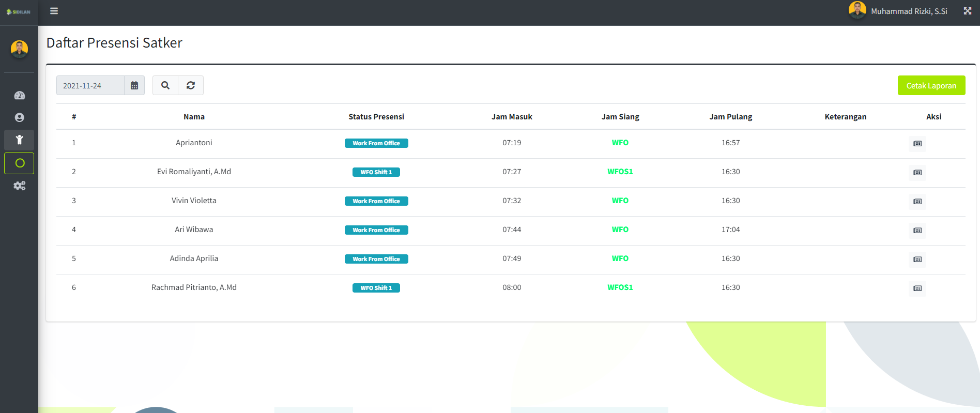Open action icon for Evi Romaliyanti's row
This screenshot has height=413, width=980.
pyautogui.click(x=917, y=173)
